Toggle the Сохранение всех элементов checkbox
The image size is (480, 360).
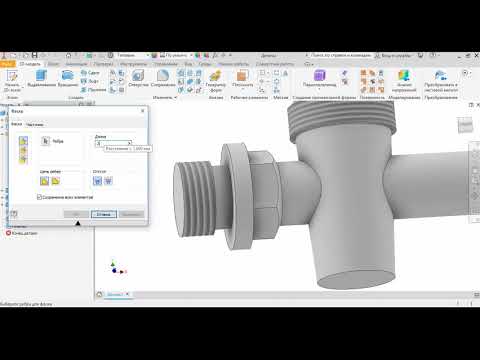39,197
